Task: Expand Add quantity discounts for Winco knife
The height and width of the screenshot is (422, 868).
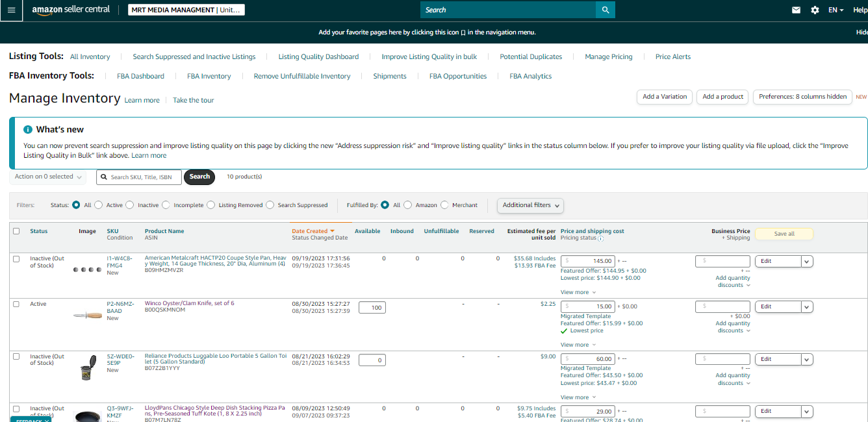Action: [733, 327]
